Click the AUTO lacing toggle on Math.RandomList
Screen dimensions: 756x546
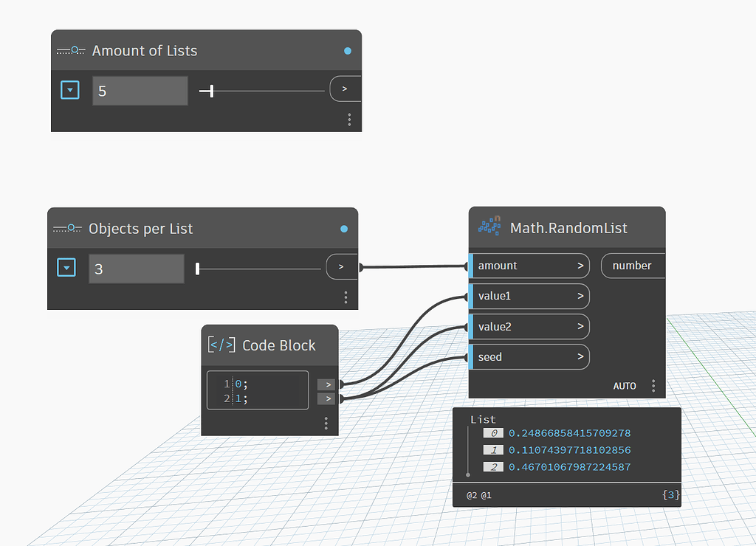(x=625, y=385)
